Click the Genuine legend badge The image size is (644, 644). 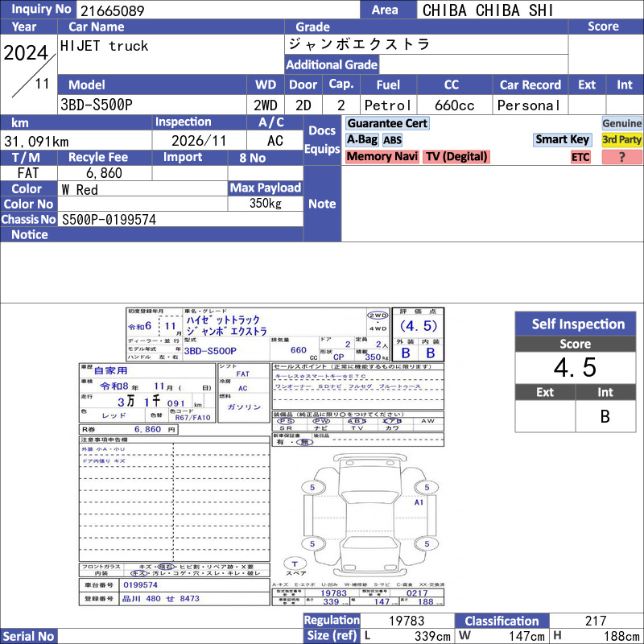coord(621,123)
